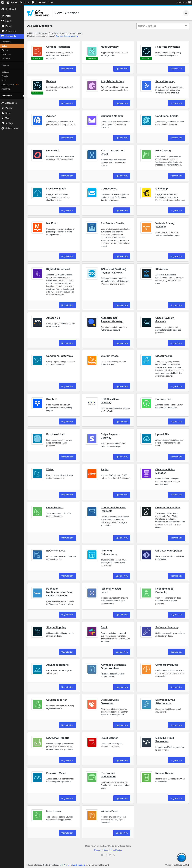Collapse the sidebar with Collapse Menu
Image resolution: width=192 pixels, height=868 pixels.
point(12,128)
